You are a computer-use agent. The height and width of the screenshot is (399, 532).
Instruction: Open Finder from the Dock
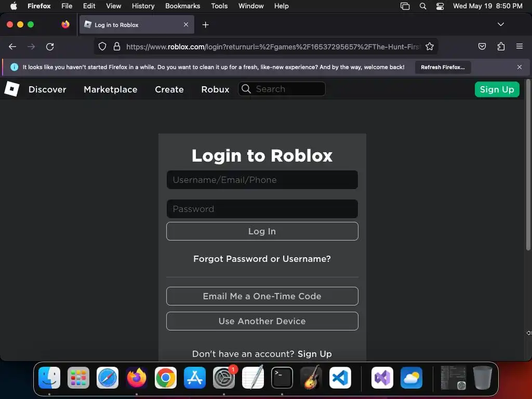(x=49, y=378)
